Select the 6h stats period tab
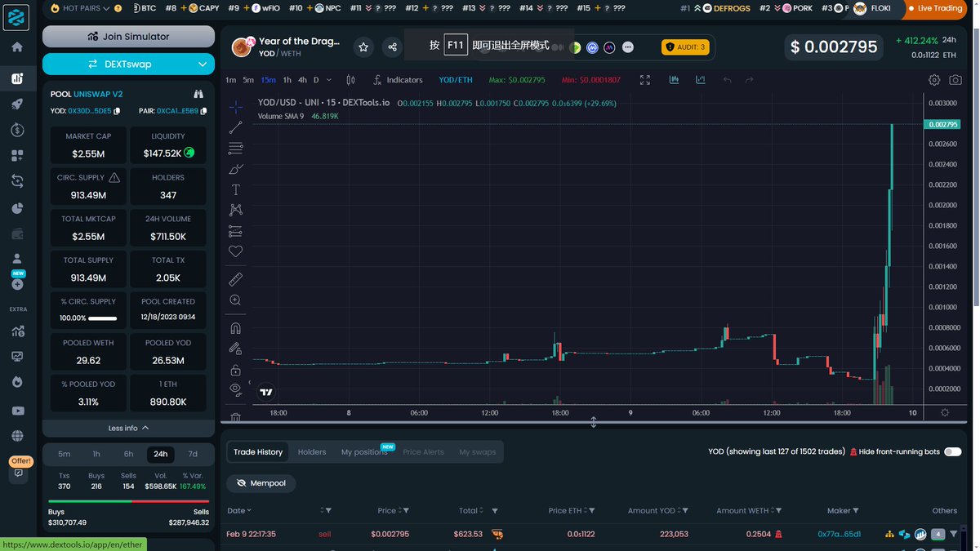980x551 pixels. coord(128,454)
